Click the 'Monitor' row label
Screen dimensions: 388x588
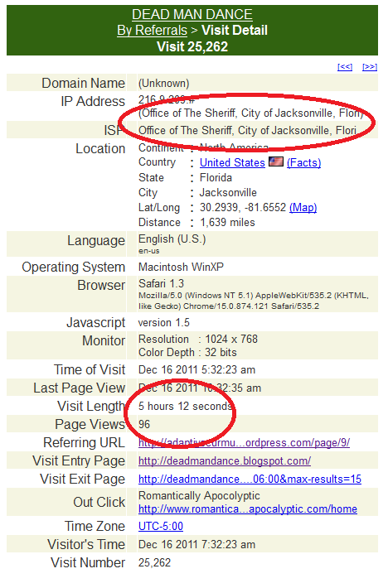pos(104,341)
